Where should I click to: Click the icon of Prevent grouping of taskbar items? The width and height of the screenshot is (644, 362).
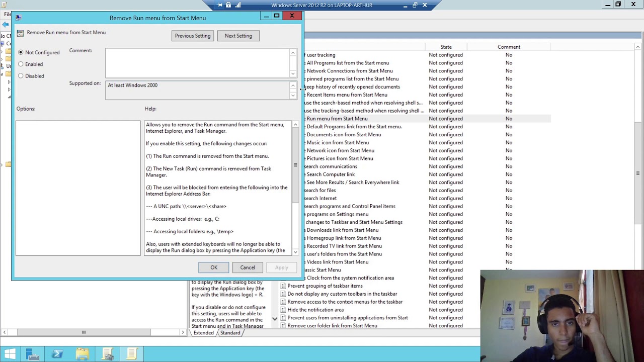pos(283,286)
